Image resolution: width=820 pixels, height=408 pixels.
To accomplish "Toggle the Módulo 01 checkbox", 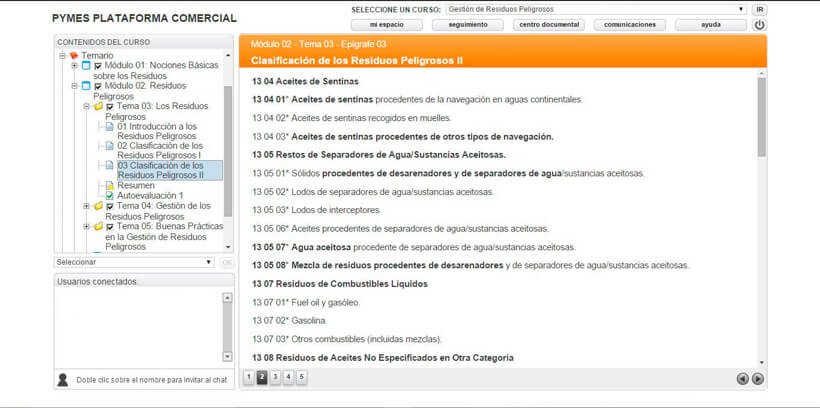I will pyautogui.click(x=98, y=66).
